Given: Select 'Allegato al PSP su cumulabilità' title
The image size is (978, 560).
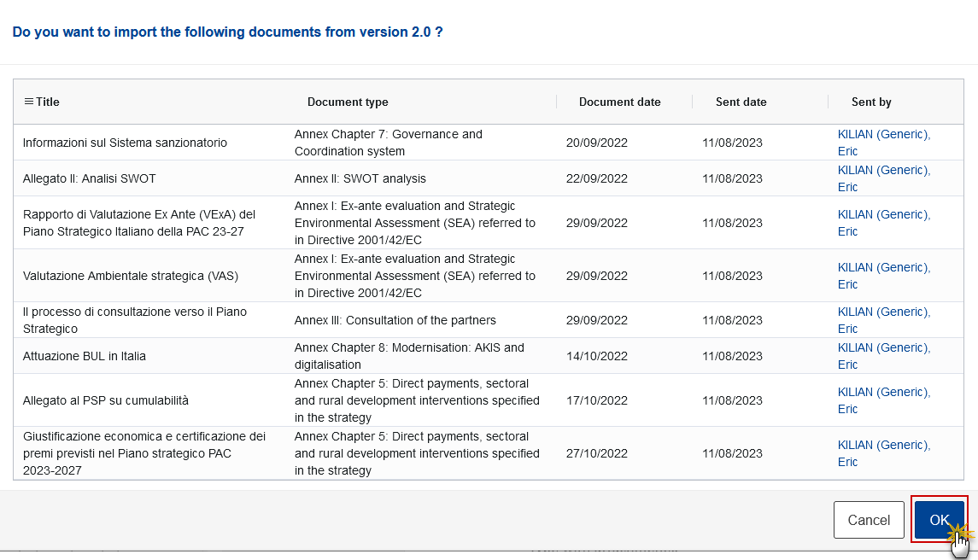Looking at the screenshot, I should click(105, 400).
